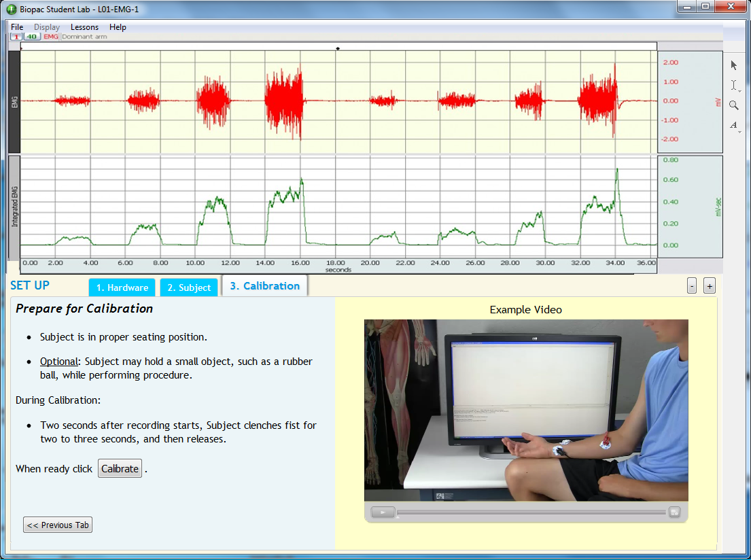The height and width of the screenshot is (560, 751).
Task: Click the Calibrate button
Action: 120,469
